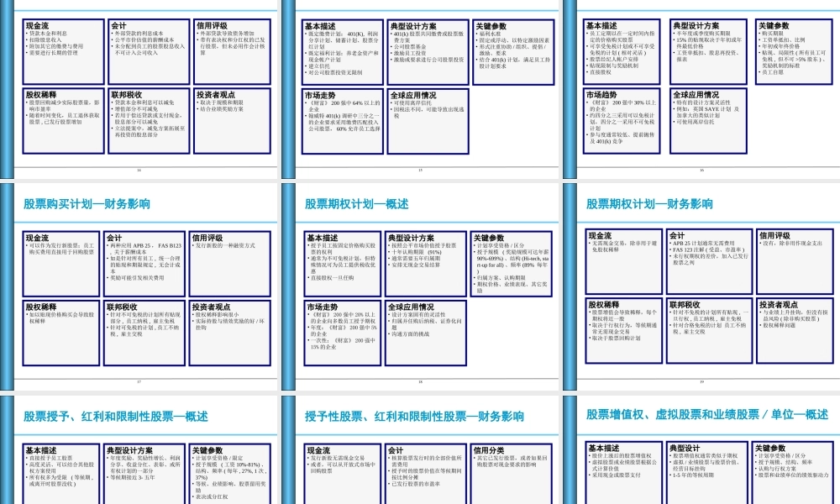Click "现金流" box in 授予性股票、红利和限制性股票—财务影响 slide

point(343,474)
